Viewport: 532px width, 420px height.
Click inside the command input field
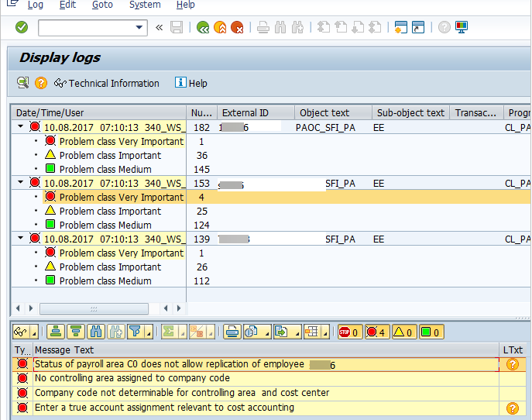[x=87, y=27]
